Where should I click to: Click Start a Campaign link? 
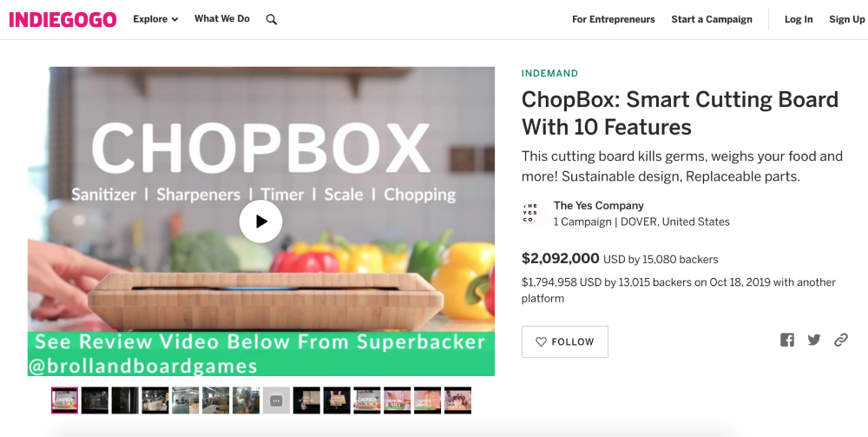point(712,19)
